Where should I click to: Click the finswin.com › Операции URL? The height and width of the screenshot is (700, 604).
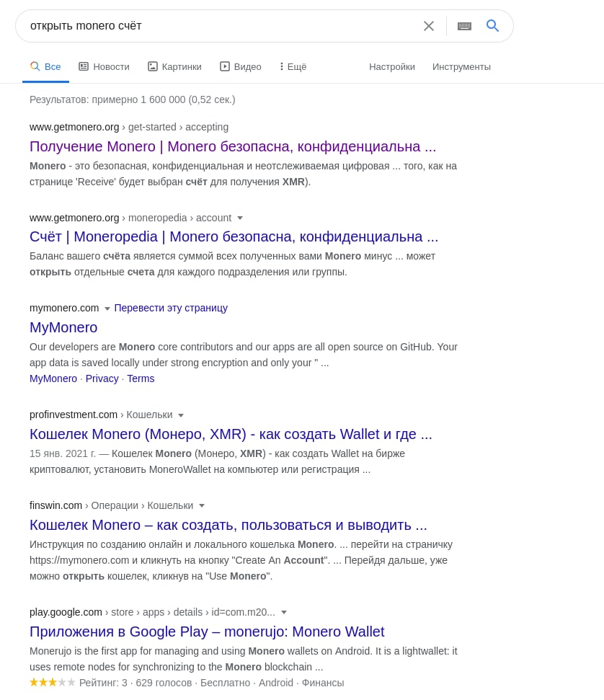(x=111, y=505)
